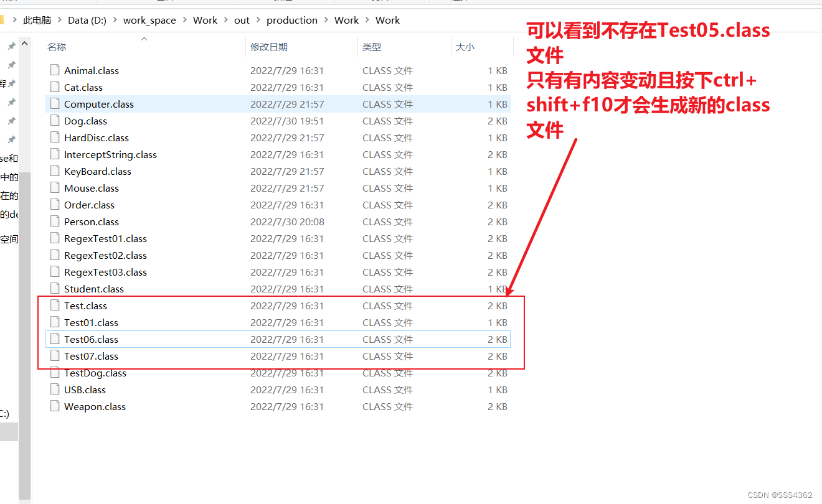Viewport: 822px width, 504px height.
Task: Click the KeyBoard.class file icon
Action: (55, 171)
